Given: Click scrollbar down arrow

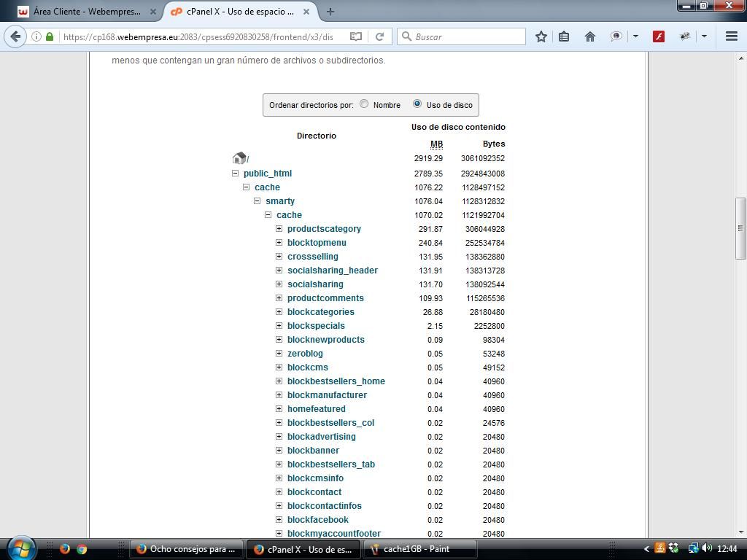Looking at the screenshot, I should pos(740,532).
